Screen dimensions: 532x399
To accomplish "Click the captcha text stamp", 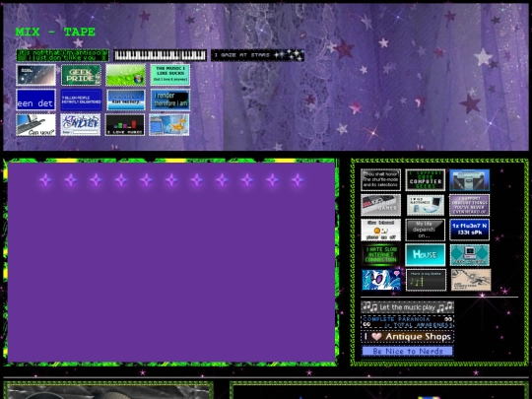I will pyautogui.click(x=81, y=125).
